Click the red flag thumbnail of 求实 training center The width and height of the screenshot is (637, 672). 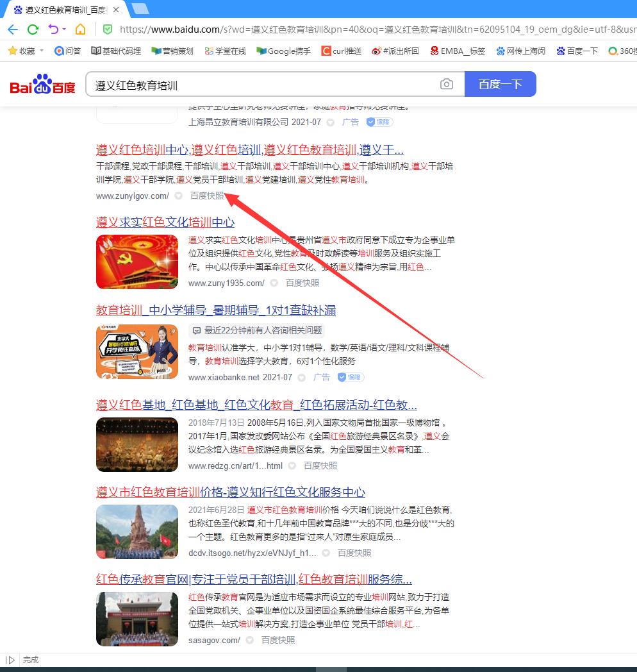click(x=136, y=262)
